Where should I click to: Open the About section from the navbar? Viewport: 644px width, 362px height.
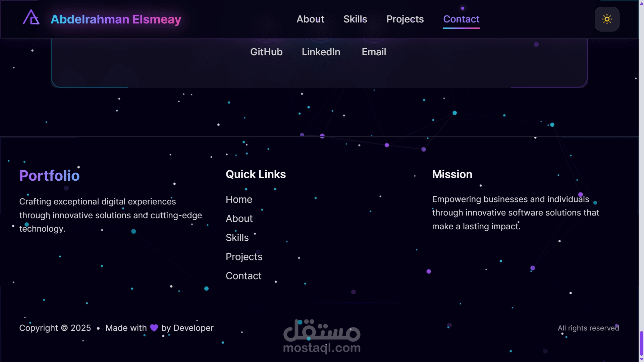(x=310, y=19)
